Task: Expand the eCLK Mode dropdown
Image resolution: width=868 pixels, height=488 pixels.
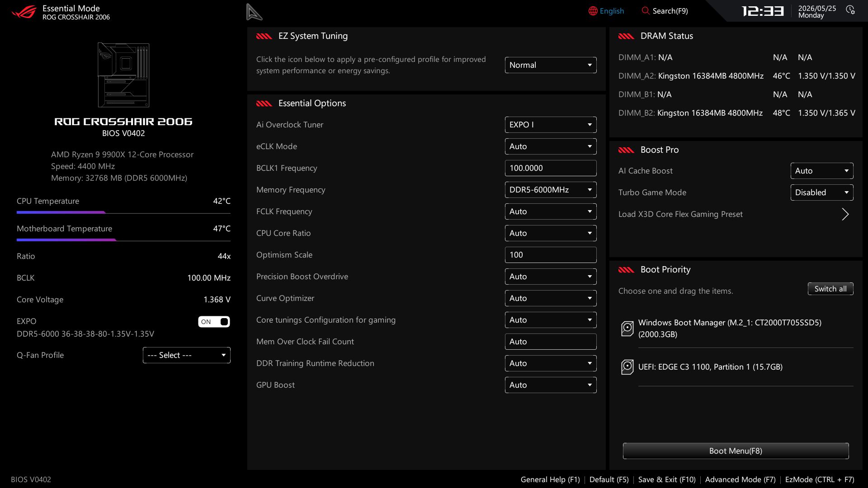Action: tap(551, 146)
